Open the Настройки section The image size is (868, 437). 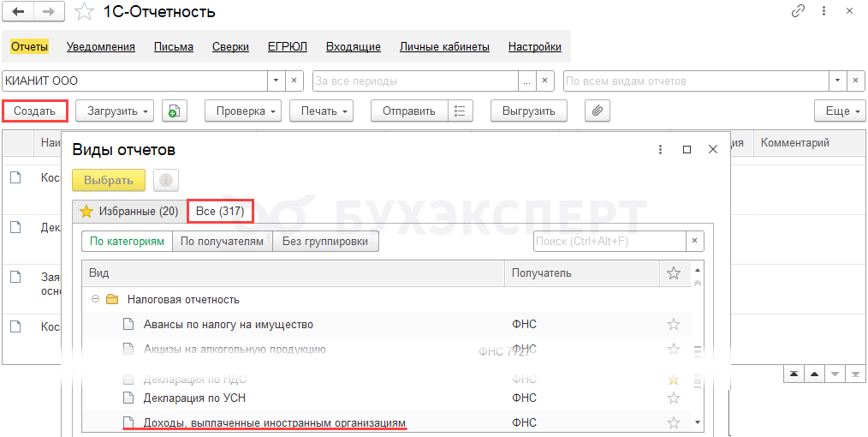[x=535, y=47]
